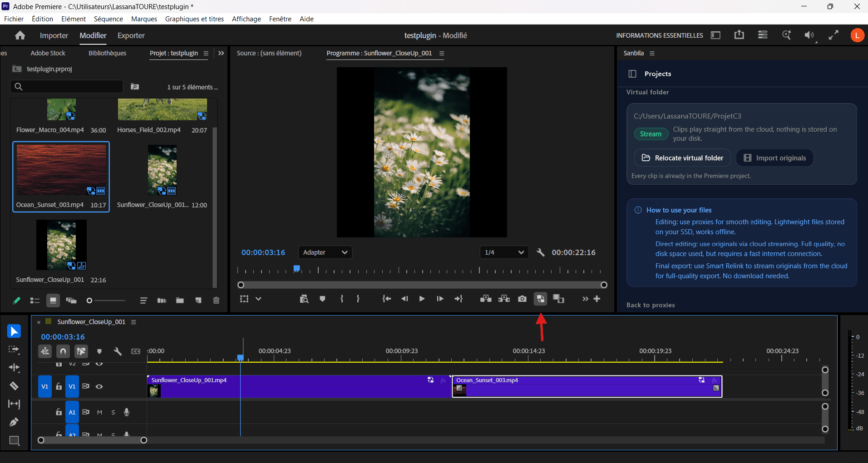Open Graphiques et titres menu

coord(194,19)
